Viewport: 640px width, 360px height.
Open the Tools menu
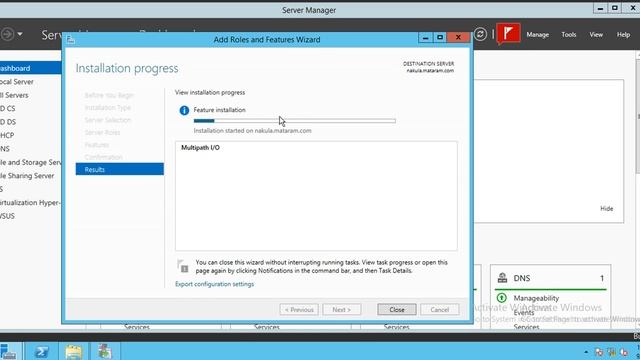(x=569, y=35)
